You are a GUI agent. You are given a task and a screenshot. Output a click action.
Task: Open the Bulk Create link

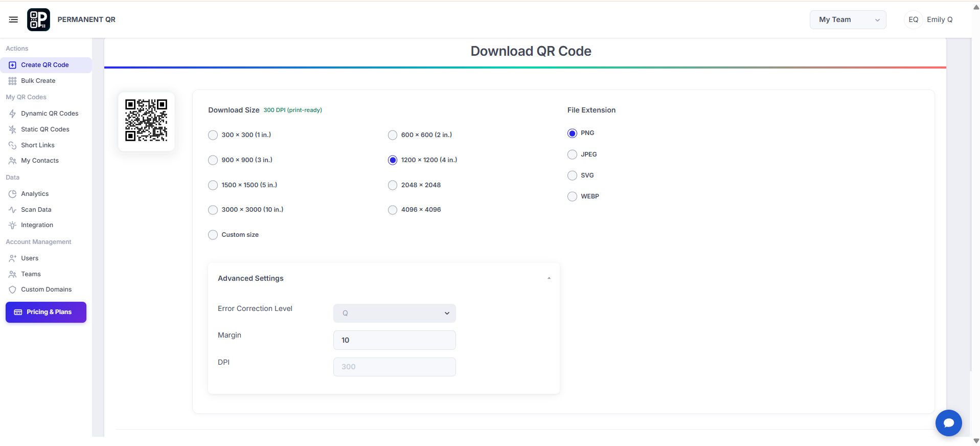click(38, 81)
